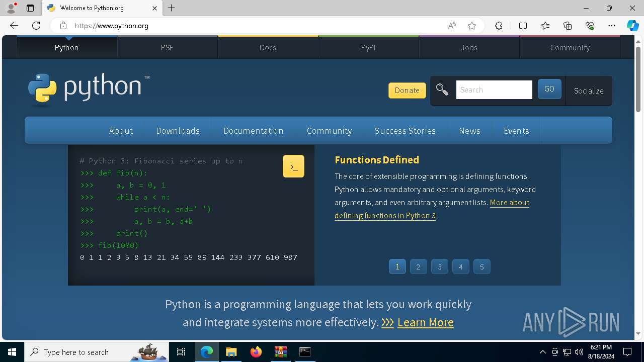This screenshot has height=362, width=644.
Task: Select slide 3 of code carousel
Action: (439, 266)
